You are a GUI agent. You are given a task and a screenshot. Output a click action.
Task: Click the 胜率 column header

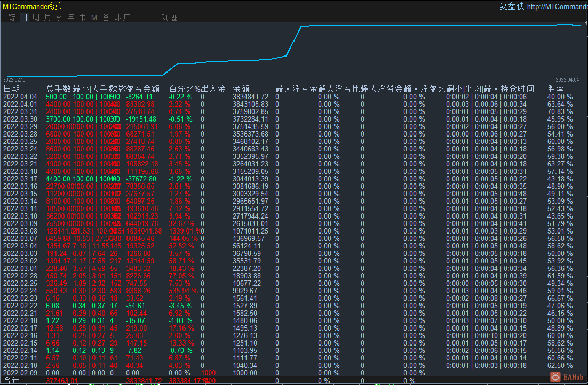(x=556, y=89)
